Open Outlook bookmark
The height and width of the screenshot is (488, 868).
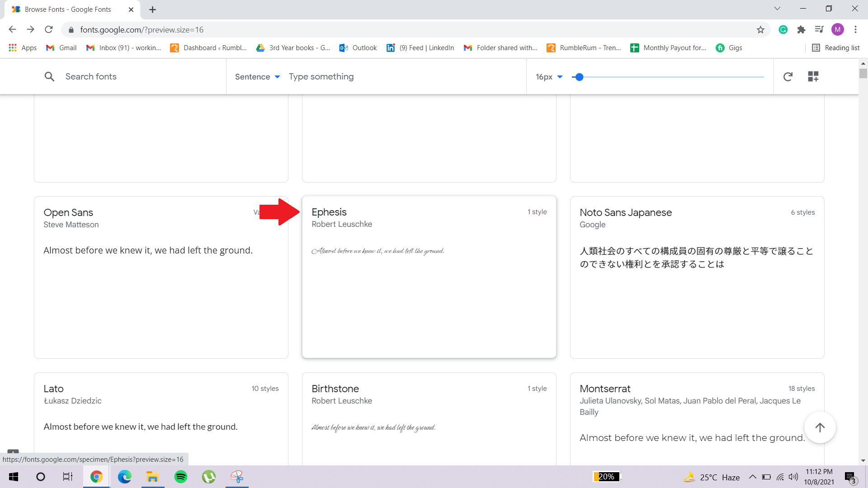coord(358,48)
